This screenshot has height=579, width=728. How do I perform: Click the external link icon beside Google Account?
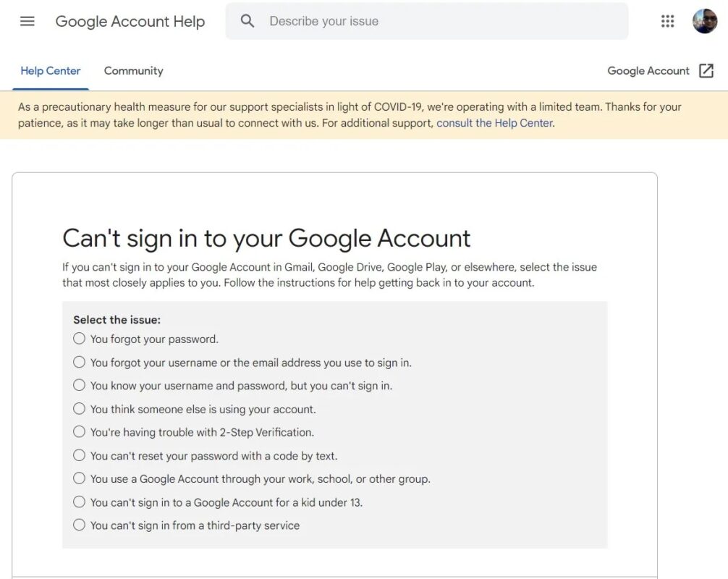coord(706,71)
